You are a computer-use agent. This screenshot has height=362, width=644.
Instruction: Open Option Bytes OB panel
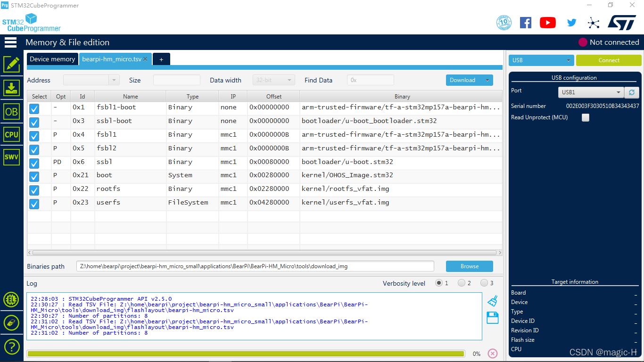[11, 111]
